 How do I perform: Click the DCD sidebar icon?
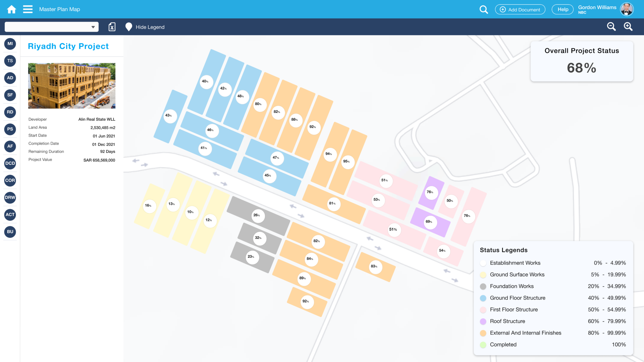10,163
